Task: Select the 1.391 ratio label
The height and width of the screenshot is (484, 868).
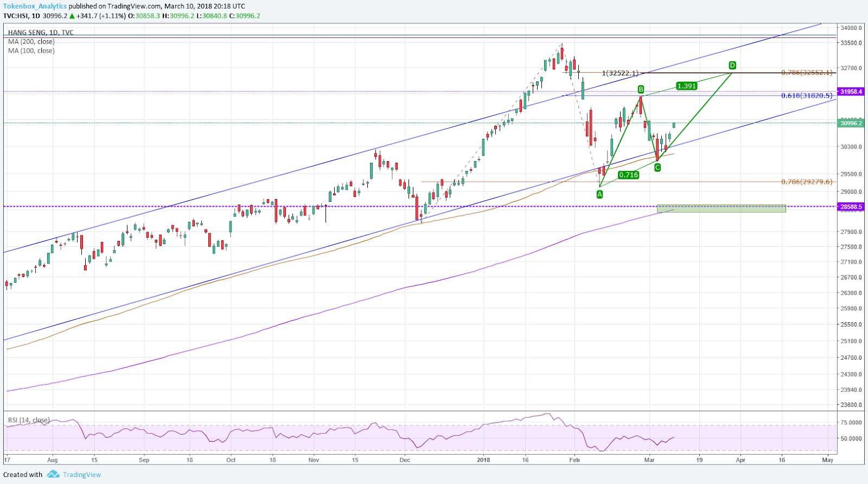Action: click(x=686, y=86)
